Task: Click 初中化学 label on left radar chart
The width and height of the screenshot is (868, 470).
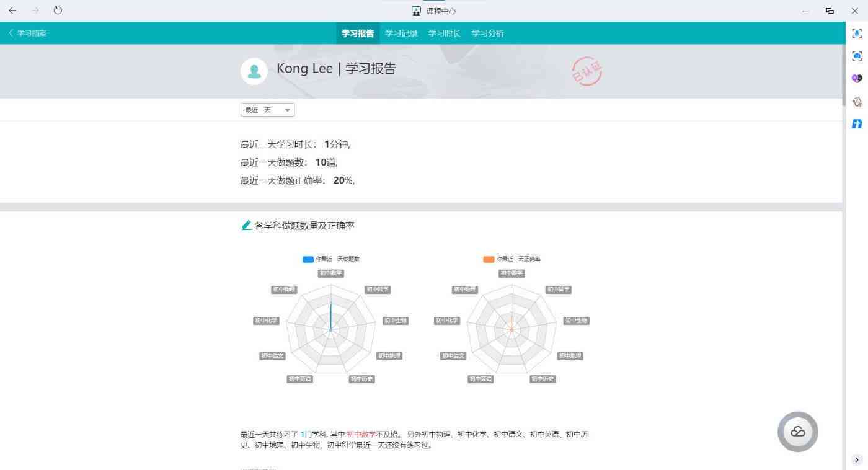Action: tap(266, 321)
